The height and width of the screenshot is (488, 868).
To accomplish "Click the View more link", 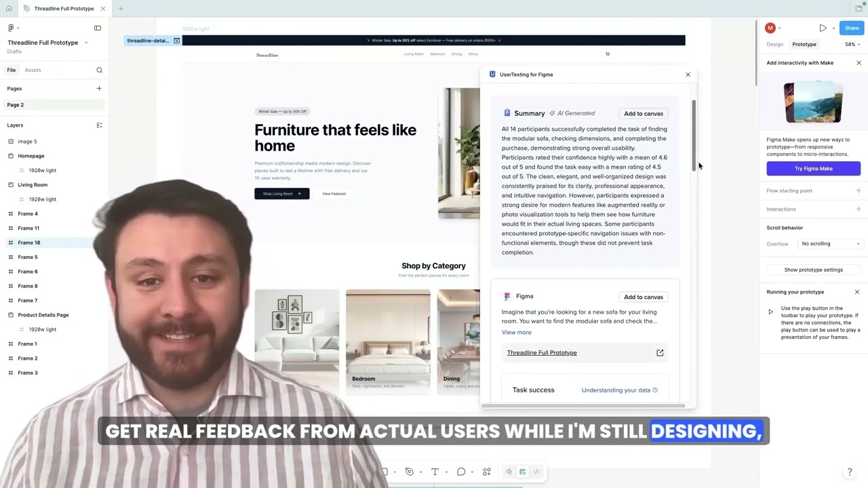I will point(517,332).
